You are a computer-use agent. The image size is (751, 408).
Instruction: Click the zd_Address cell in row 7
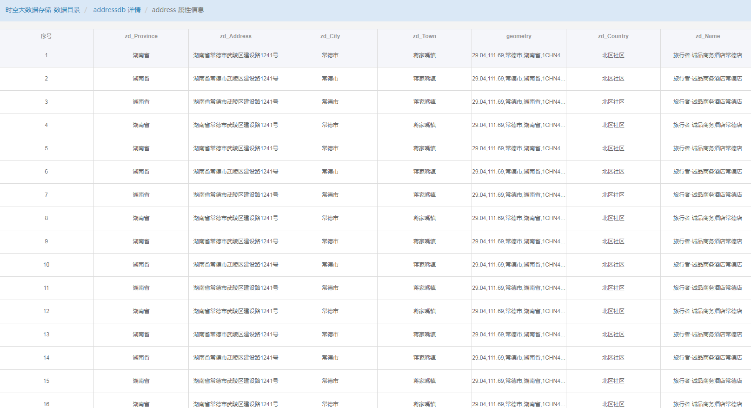(x=235, y=195)
